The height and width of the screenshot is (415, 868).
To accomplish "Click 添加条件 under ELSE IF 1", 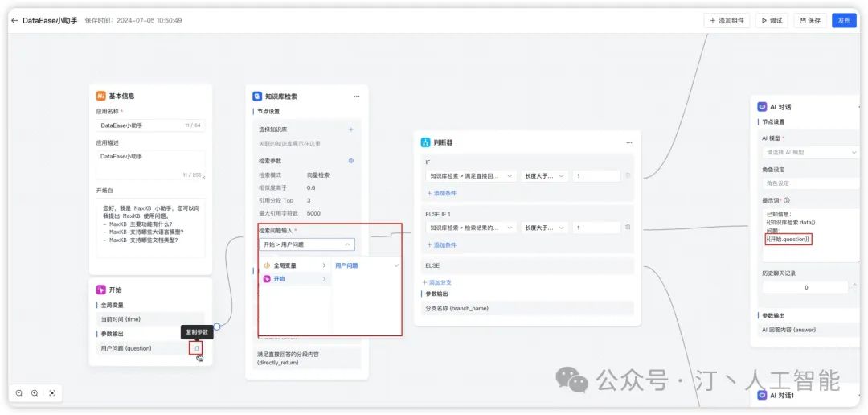I will pyautogui.click(x=441, y=245).
